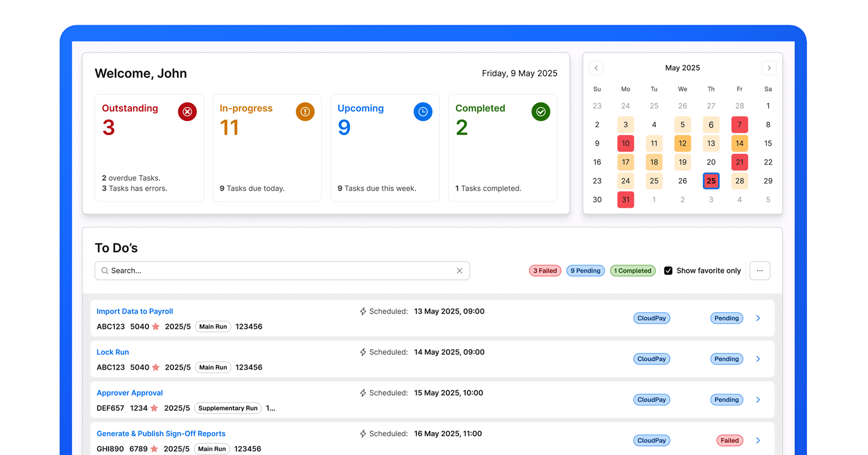Screen dimensions: 868x455
Task: Open Approver Approval task link
Action: [129, 393]
